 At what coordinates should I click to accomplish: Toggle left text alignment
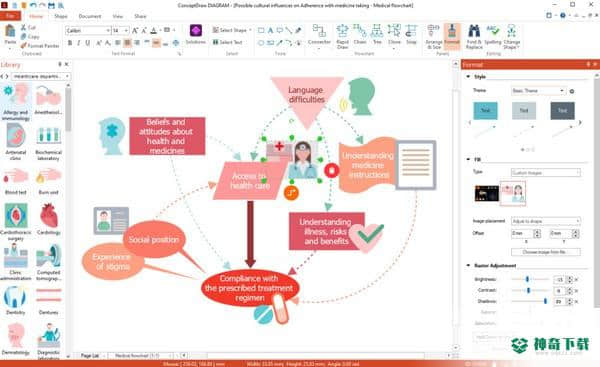[118, 43]
